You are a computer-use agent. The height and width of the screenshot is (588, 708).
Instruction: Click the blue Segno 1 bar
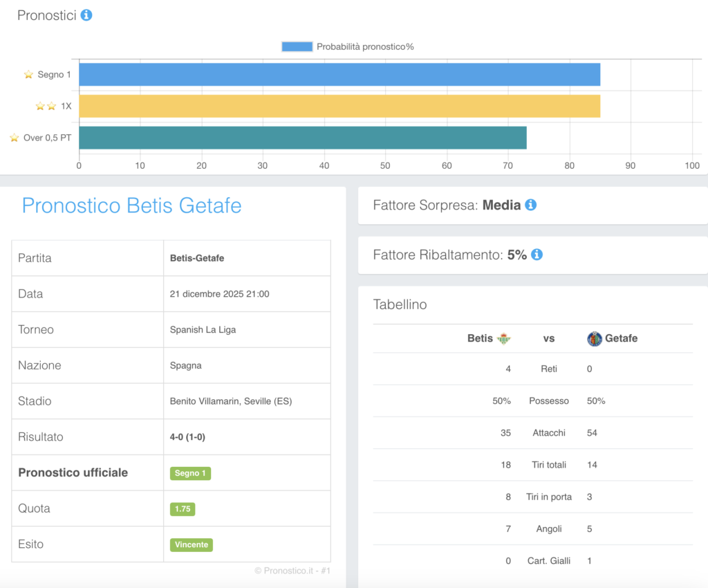click(339, 74)
